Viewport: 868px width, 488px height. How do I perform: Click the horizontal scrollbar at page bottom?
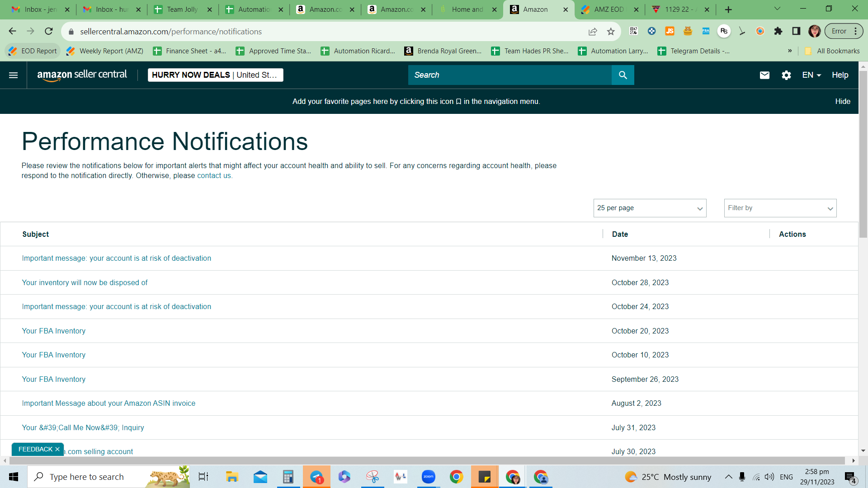click(427, 460)
